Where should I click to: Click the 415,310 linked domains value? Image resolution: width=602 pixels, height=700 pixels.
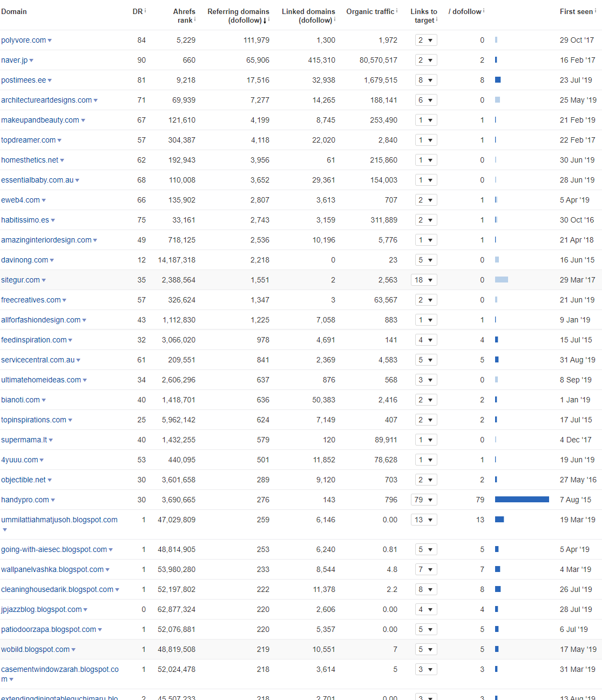(x=322, y=60)
